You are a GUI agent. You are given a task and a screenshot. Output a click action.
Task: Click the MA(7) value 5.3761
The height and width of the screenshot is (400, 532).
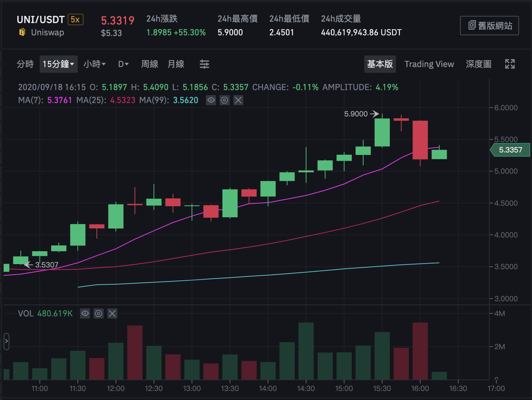[60, 100]
